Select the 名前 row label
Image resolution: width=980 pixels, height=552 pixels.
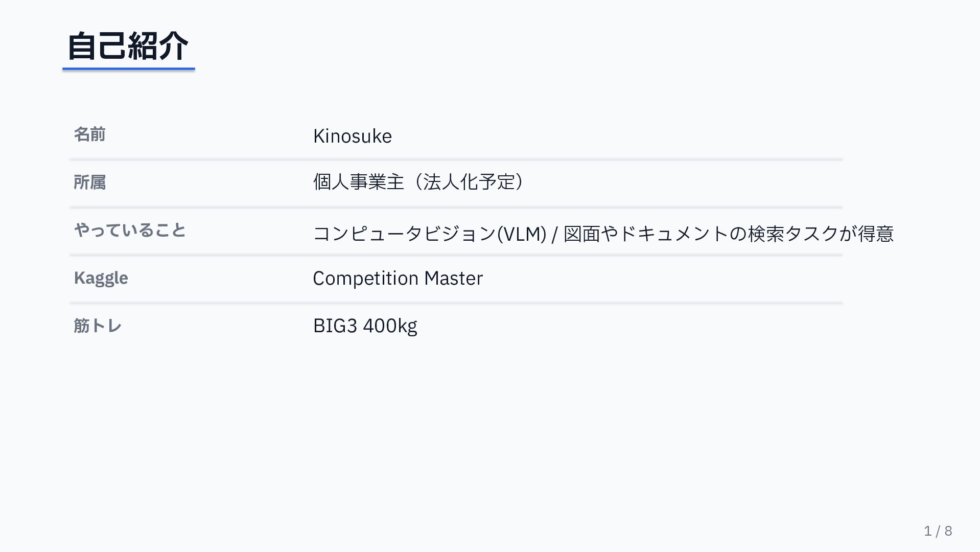click(x=89, y=134)
